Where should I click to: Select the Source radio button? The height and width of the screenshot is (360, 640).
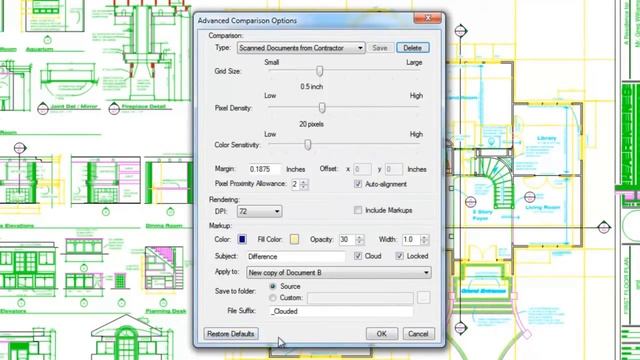(273, 287)
